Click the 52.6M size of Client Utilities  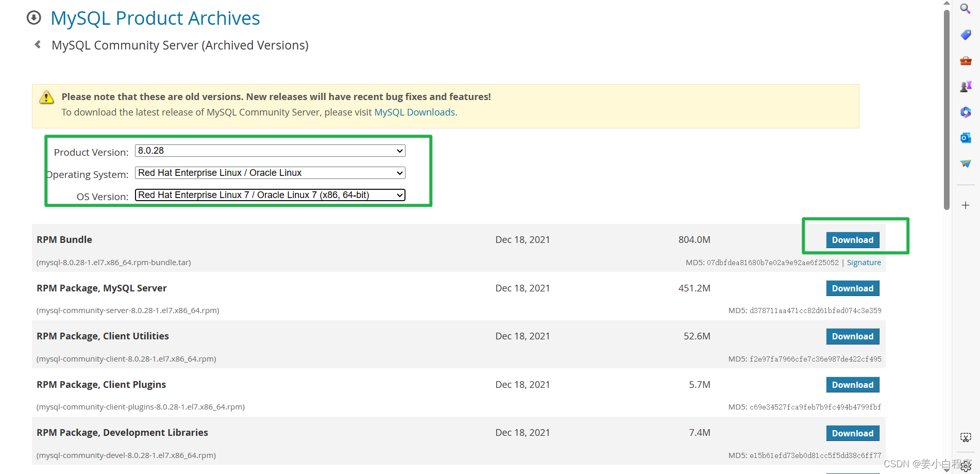point(697,336)
